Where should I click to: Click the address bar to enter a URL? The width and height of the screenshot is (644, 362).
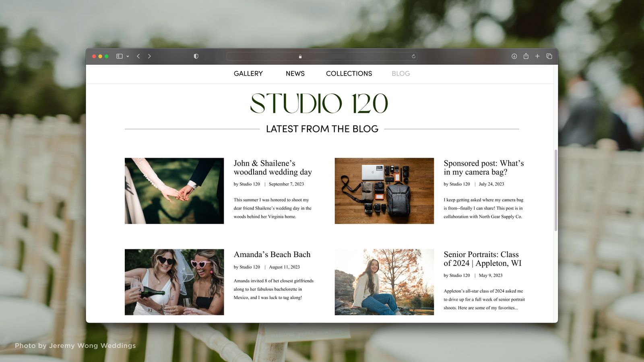(322, 56)
